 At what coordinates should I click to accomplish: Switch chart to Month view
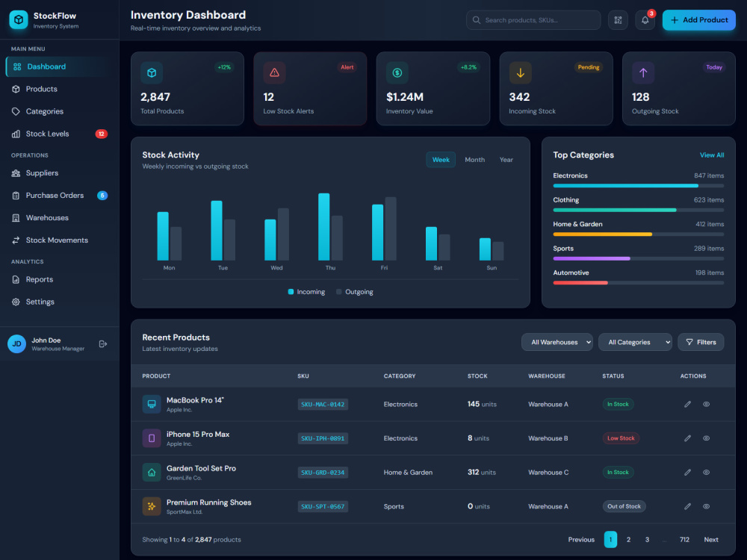coord(474,160)
